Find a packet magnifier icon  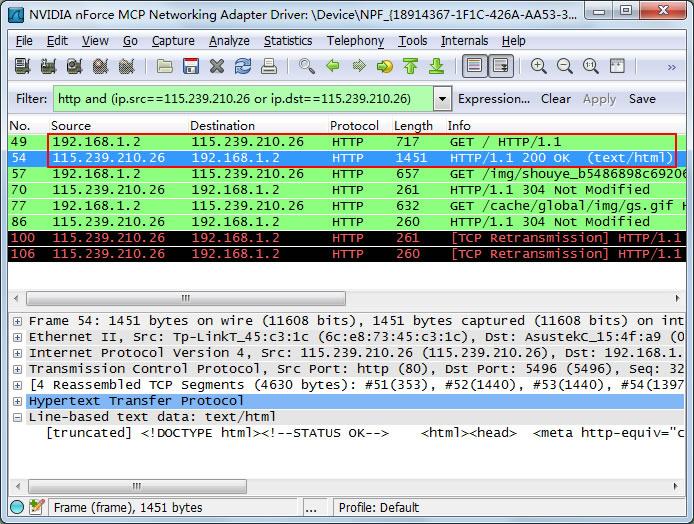307,66
